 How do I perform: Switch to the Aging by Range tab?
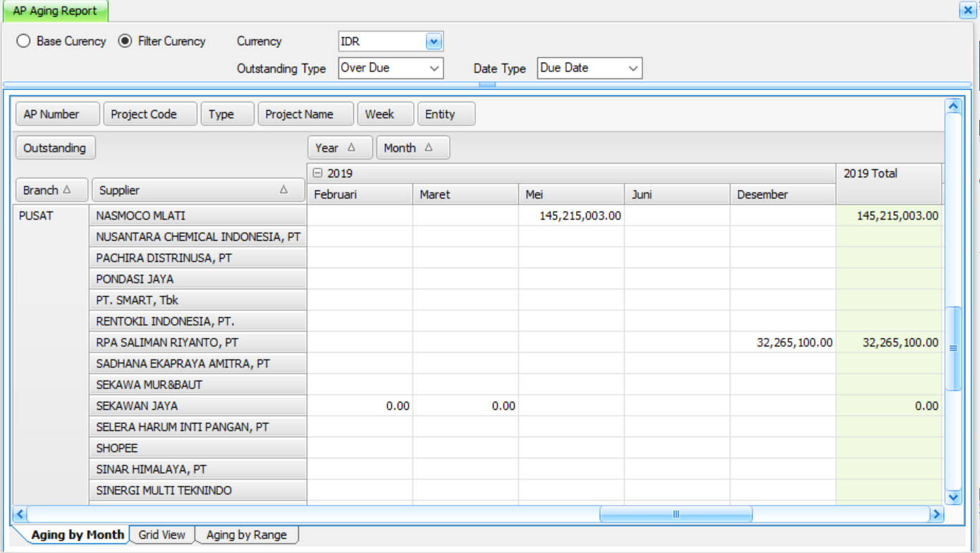pos(247,535)
